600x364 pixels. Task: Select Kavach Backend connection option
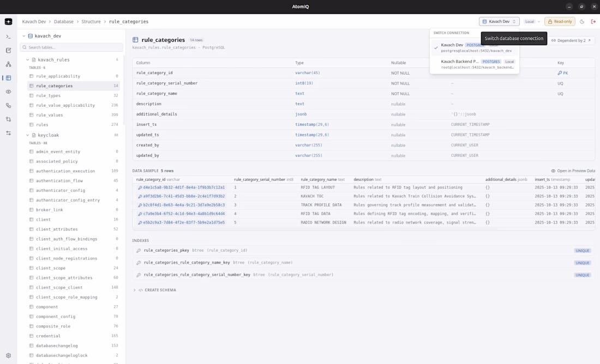pyautogui.click(x=475, y=64)
